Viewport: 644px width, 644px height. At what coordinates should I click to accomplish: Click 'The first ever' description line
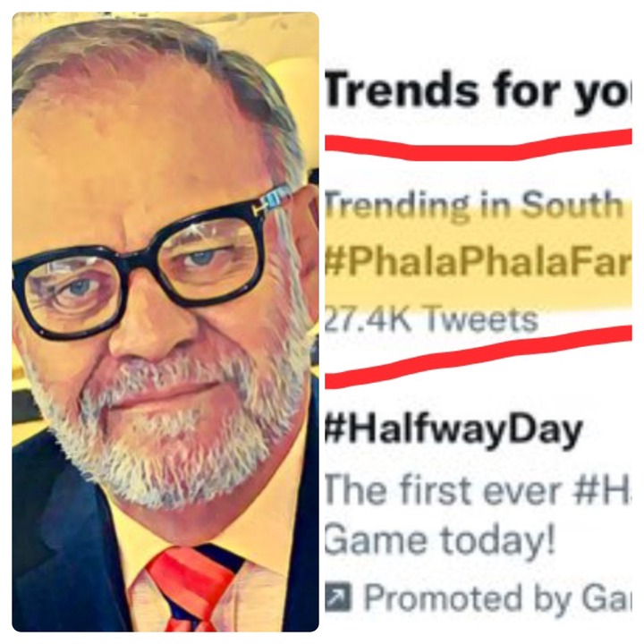478,490
